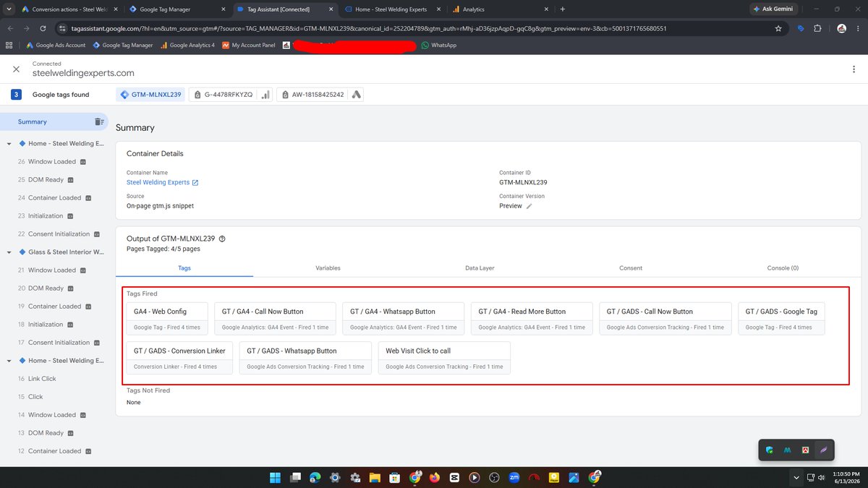Reload the page with the browser refresh icon
Viewport: 868px width, 488px height.
[x=43, y=29]
